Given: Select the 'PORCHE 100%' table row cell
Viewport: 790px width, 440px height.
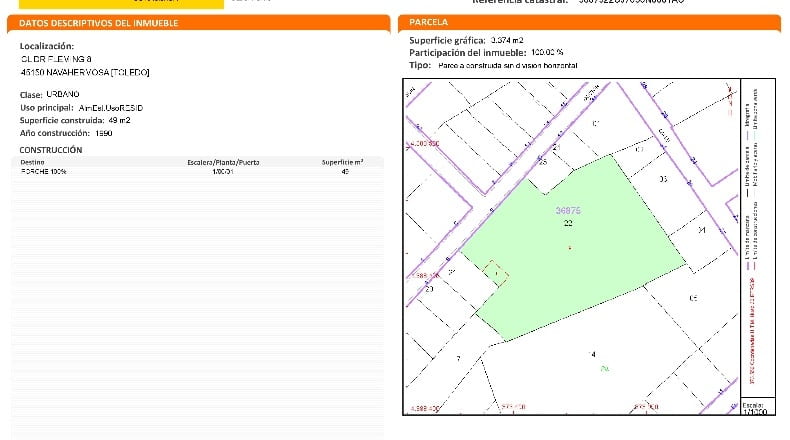Looking at the screenshot, I should coord(43,171).
